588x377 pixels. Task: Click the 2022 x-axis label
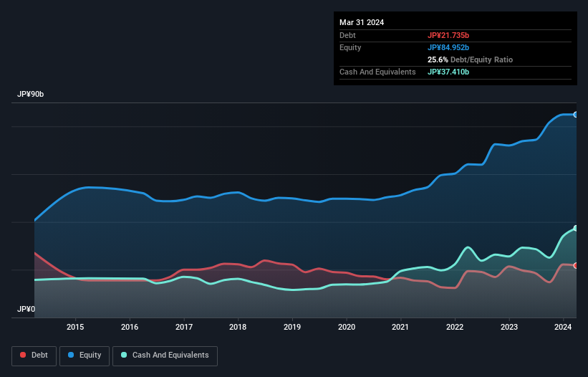point(455,327)
